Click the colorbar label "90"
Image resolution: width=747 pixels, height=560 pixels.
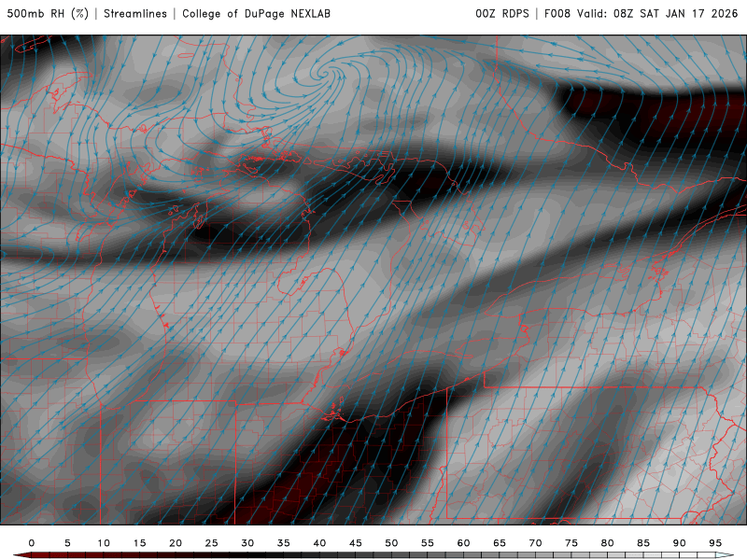tap(680, 543)
